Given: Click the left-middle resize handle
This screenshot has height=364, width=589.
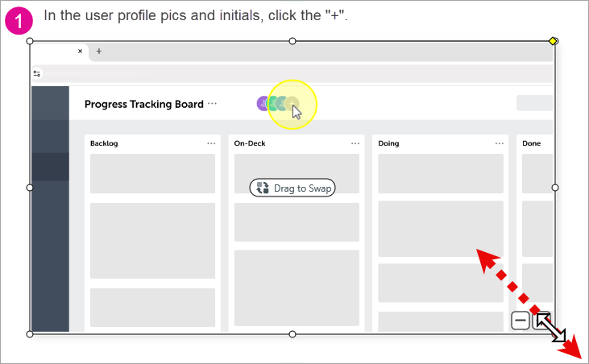Looking at the screenshot, I should [30, 187].
